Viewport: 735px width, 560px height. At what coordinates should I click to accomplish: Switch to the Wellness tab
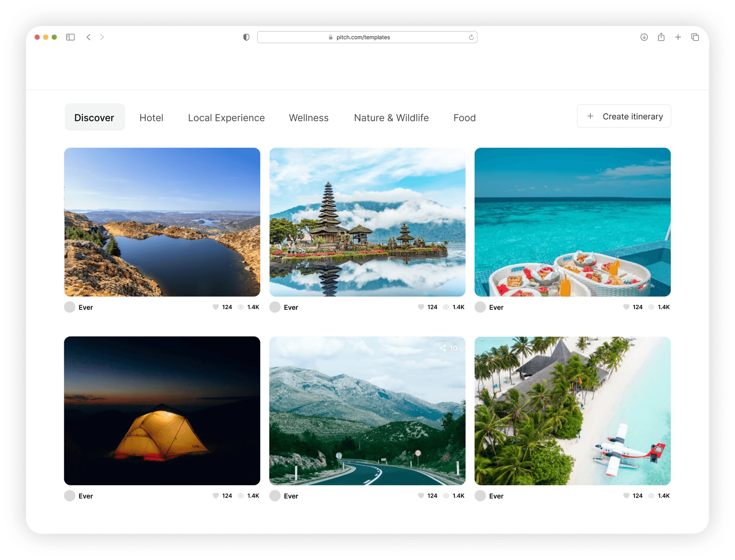tap(309, 118)
